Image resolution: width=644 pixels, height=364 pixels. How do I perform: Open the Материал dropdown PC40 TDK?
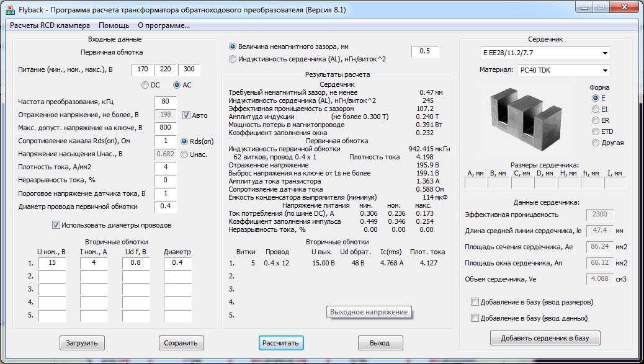(563, 70)
